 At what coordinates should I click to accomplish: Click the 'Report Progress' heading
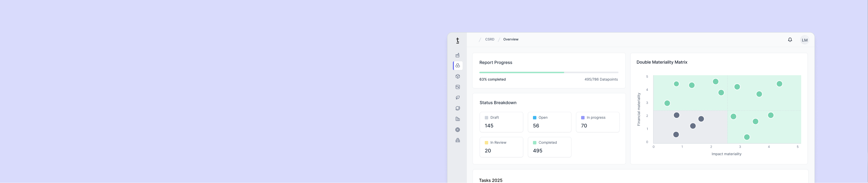pos(496,62)
